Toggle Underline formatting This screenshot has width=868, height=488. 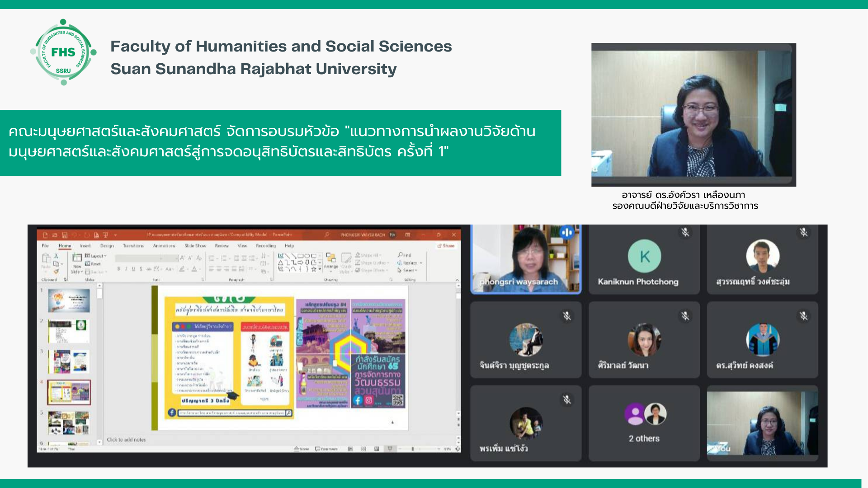point(133,269)
